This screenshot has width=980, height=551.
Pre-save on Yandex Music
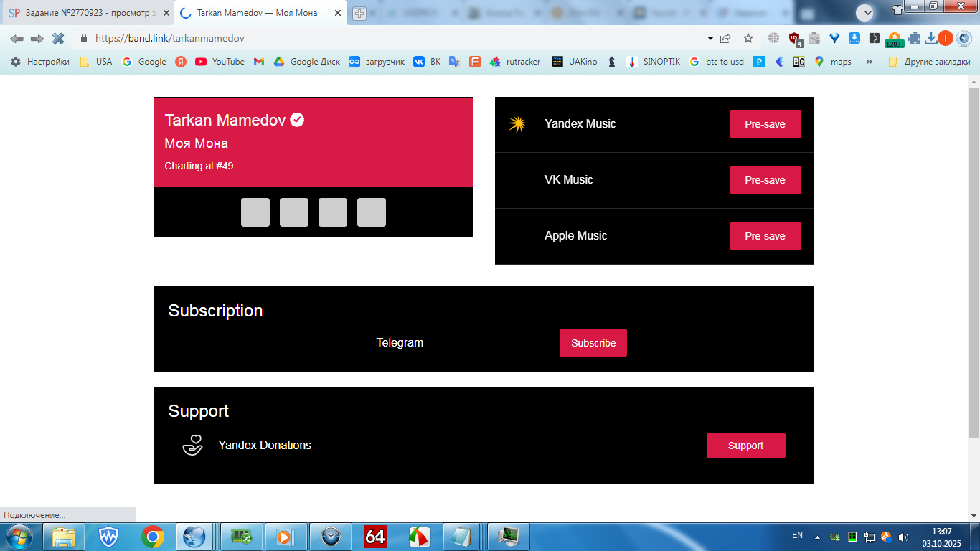pos(765,124)
